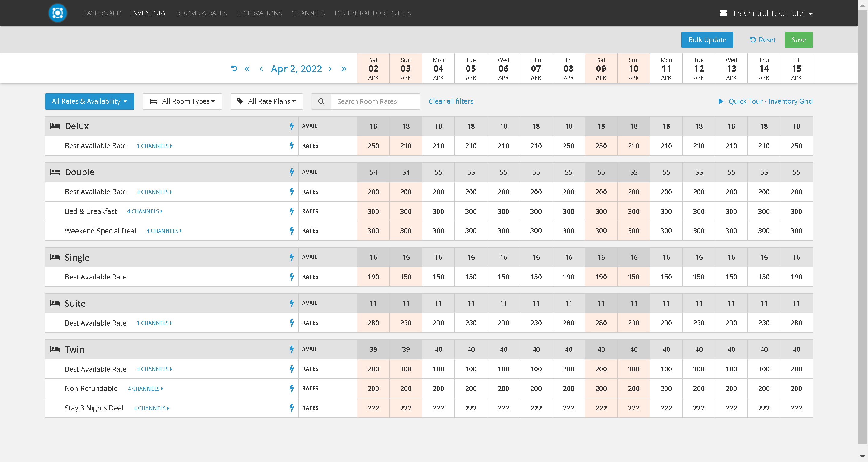Click the Bulk Update button

pos(707,40)
